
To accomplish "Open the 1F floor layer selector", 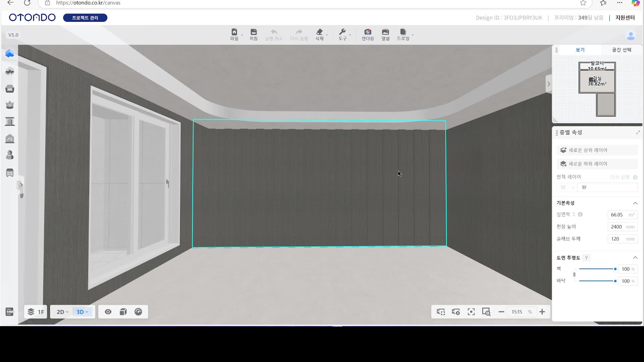I will 36,312.
